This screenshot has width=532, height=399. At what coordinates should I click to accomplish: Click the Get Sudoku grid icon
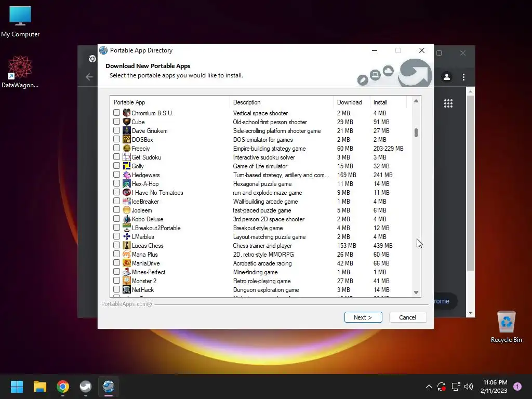[x=127, y=157]
